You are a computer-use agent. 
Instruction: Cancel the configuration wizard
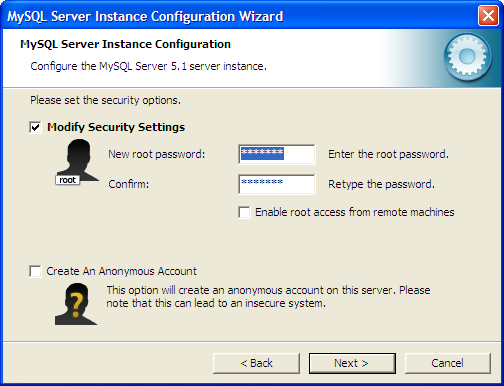tap(448, 363)
